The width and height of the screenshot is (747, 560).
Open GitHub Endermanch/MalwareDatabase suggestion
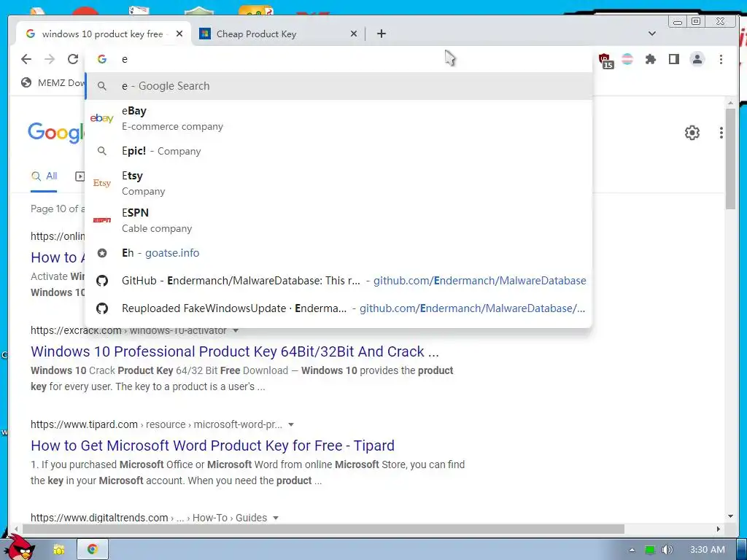(x=338, y=281)
